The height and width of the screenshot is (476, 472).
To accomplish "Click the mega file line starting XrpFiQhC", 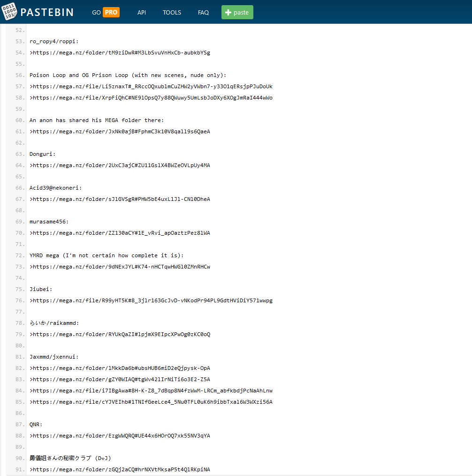I will pyautogui.click(x=151, y=98).
